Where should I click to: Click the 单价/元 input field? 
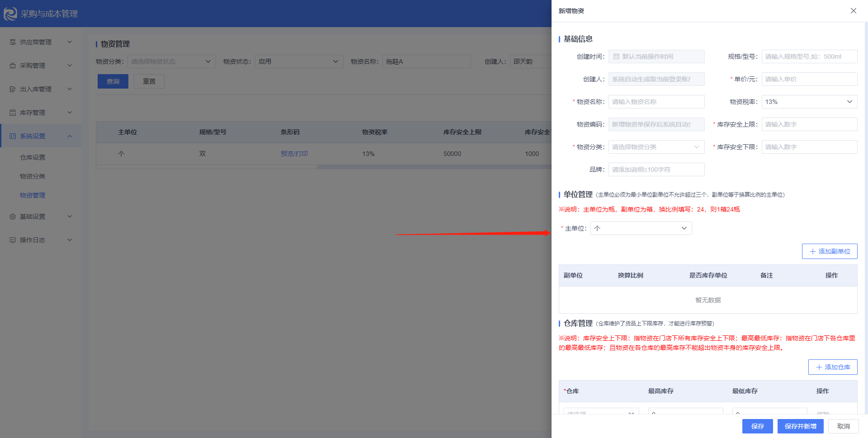pos(809,79)
